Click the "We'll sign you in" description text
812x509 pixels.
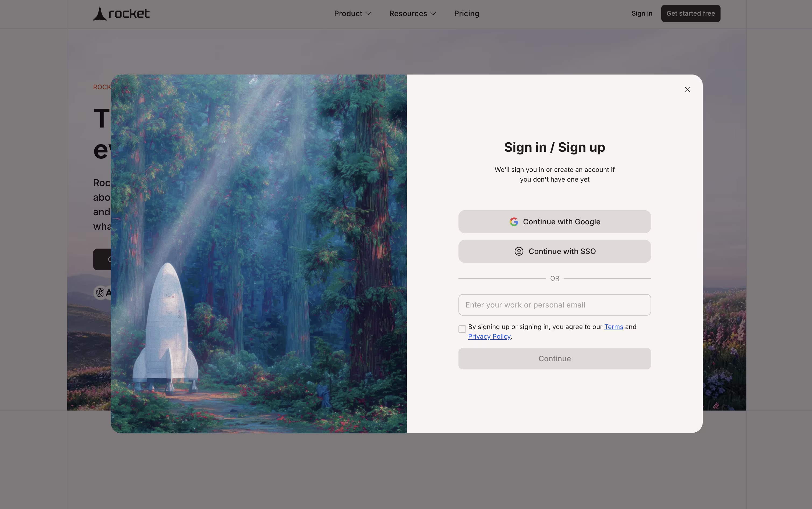(555, 174)
